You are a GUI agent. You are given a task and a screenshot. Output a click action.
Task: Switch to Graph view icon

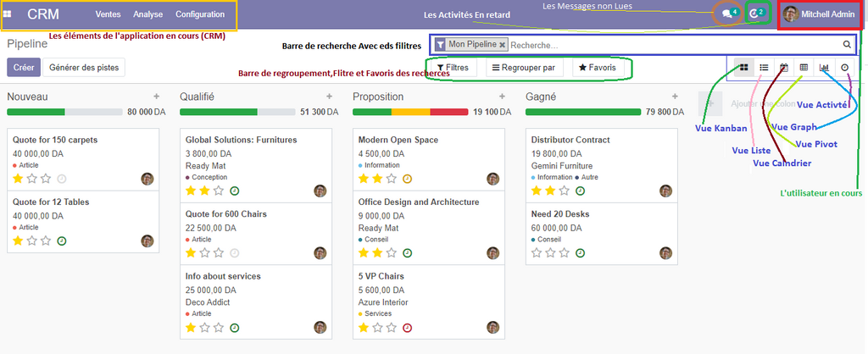coord(824,67)
